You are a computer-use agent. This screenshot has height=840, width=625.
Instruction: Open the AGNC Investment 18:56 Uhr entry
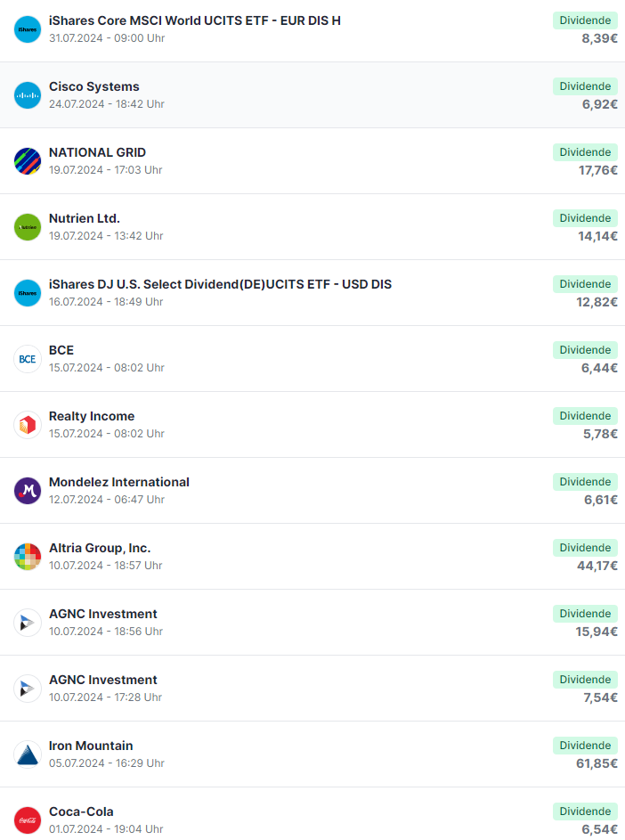(103, 614)
